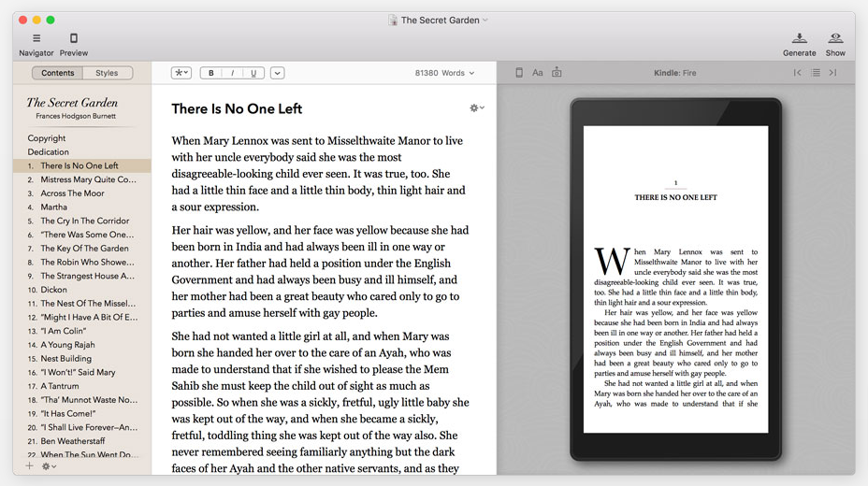868x486 pixels.
Task: Select chapter 'The Nest Of The Missel…'
Action: coord(82,304)
